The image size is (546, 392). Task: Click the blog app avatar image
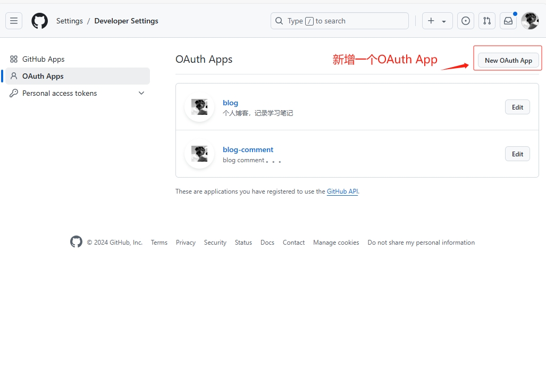click(199, 107)
